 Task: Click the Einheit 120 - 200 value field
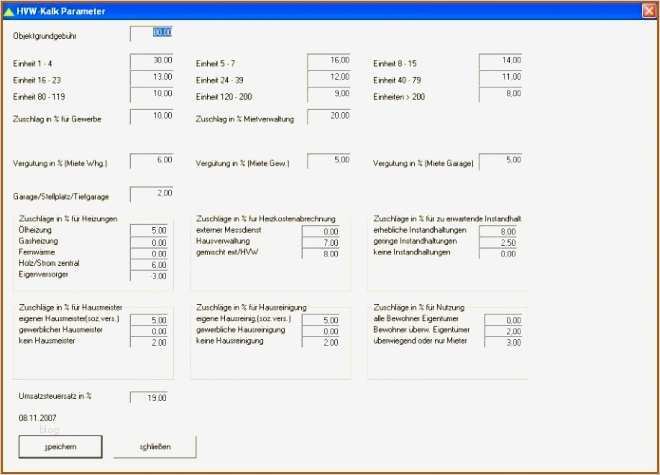[x=329, y=95]
